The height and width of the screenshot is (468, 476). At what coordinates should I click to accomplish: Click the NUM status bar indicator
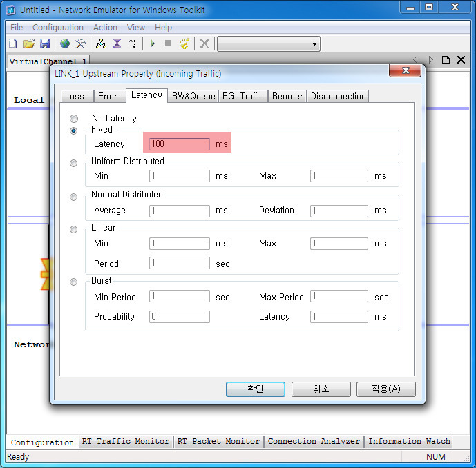[x=436, y=456]
